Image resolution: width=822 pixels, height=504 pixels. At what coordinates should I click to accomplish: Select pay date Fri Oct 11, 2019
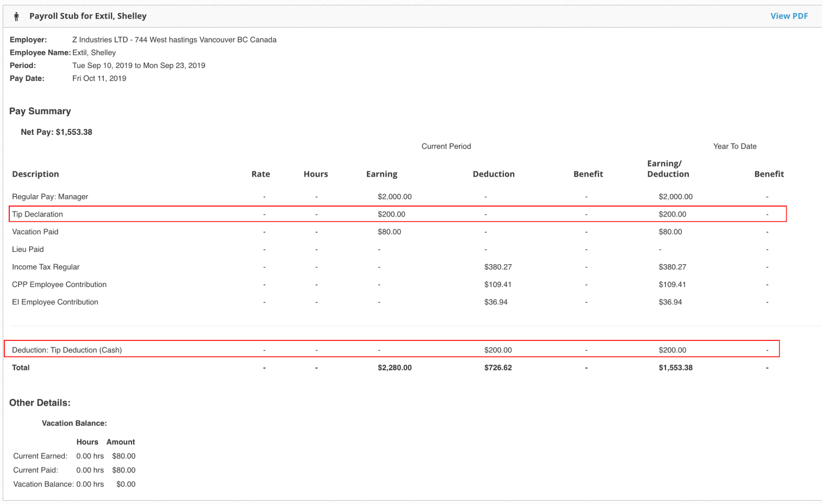[x=99, y=78]
